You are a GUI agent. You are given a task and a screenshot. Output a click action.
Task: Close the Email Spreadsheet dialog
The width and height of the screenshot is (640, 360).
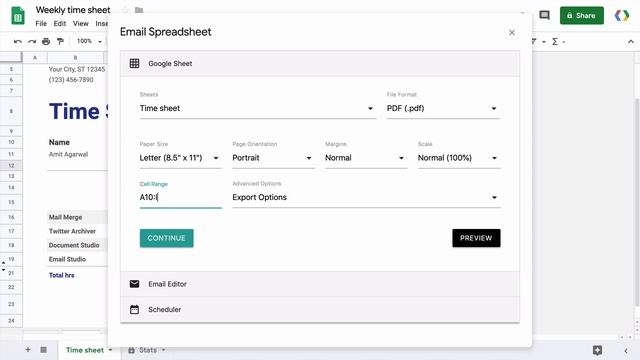[x=512, y=32]
